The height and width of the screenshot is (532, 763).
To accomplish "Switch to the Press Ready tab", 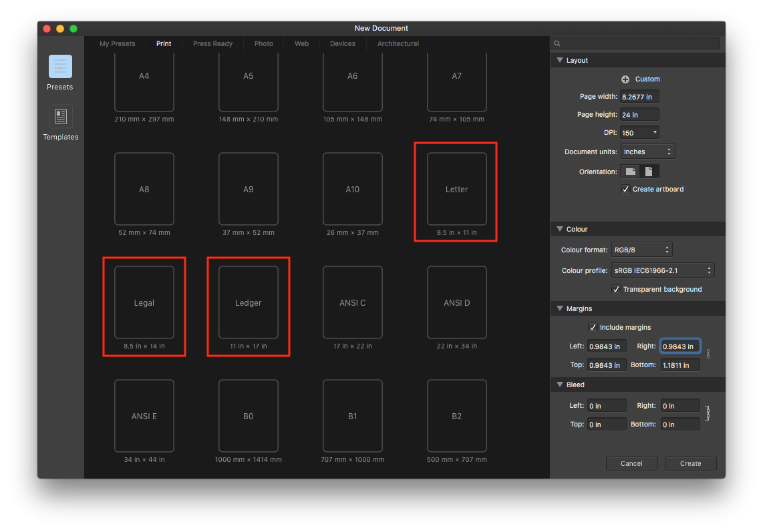I will [212, 44].
